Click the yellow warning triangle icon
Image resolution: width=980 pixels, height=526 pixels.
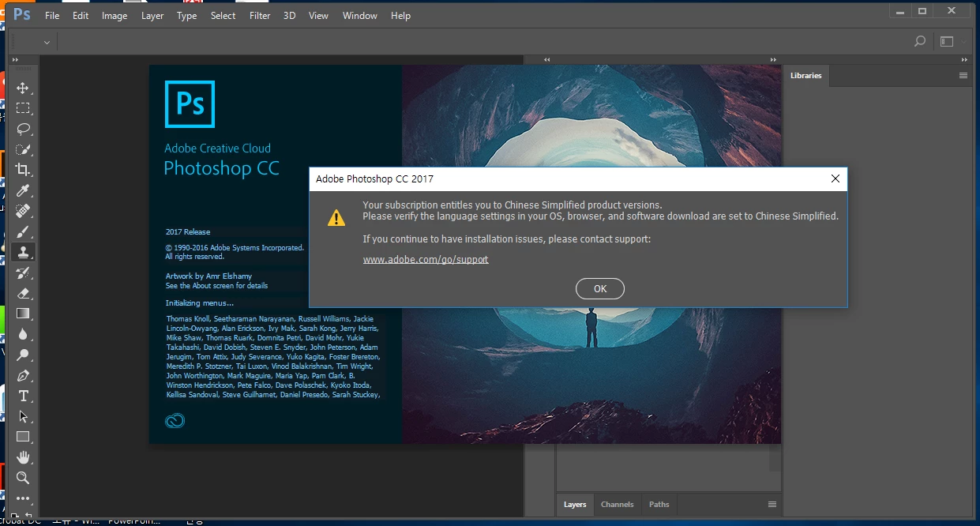coord(336,217)
